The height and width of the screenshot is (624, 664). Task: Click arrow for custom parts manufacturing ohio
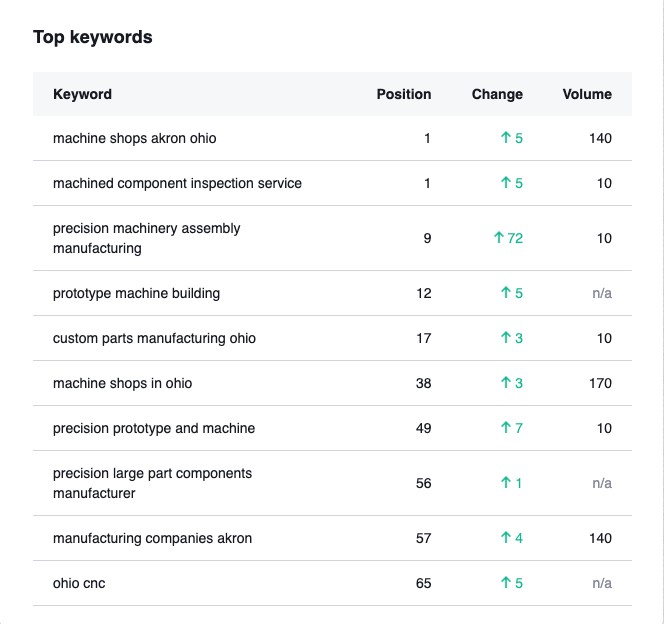click(x=506, y=338)
